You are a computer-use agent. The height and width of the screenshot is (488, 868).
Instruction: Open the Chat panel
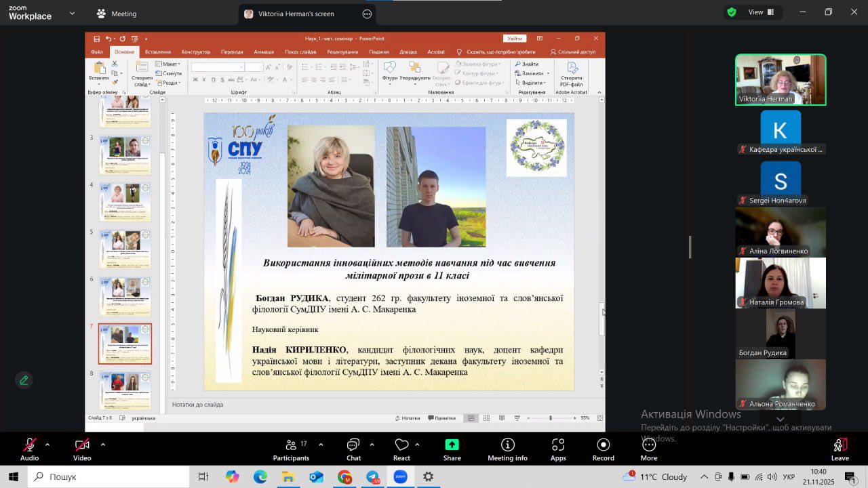click(353, 449)
